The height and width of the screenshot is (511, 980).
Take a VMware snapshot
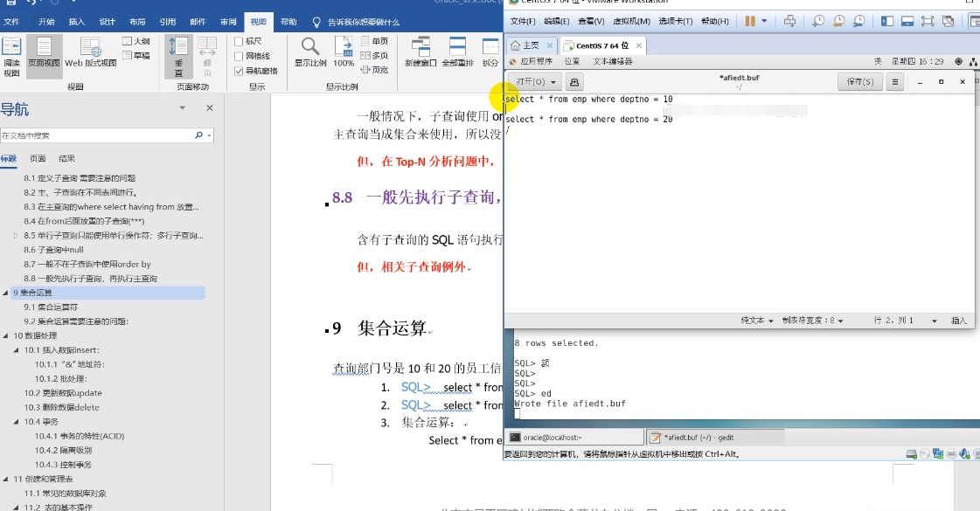[818, 21]
